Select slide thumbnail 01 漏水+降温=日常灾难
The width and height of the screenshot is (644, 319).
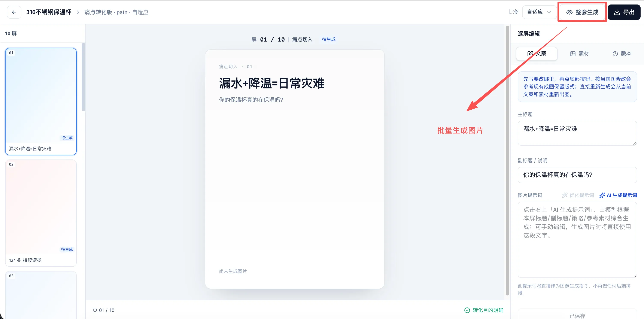point(41,101)
